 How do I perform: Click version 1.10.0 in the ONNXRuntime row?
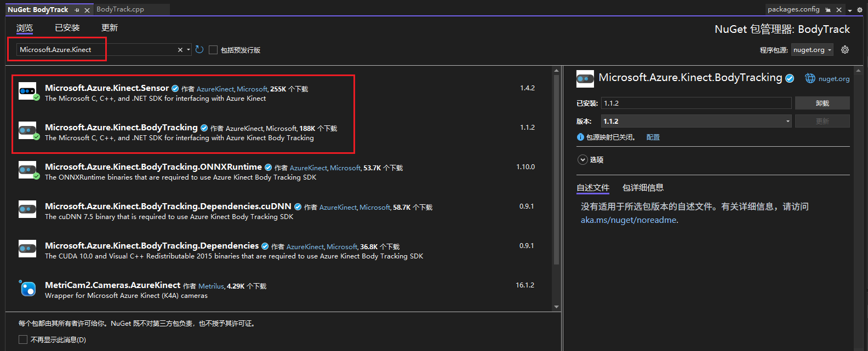[x=526, y=166]
